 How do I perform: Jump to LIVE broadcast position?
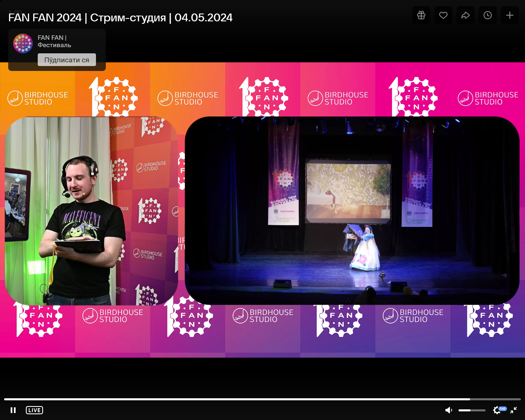coord(34,410)
